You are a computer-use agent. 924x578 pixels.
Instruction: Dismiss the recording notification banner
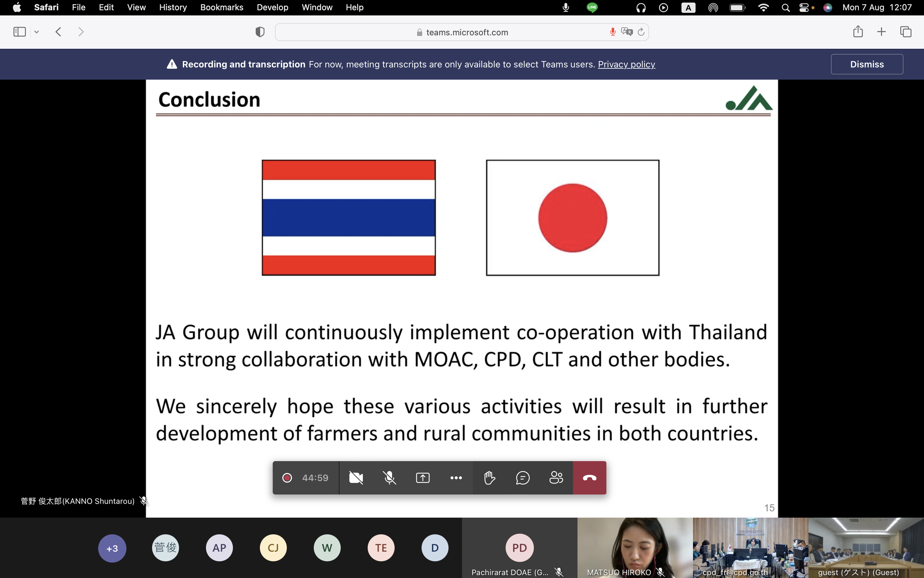click(867, 64)
